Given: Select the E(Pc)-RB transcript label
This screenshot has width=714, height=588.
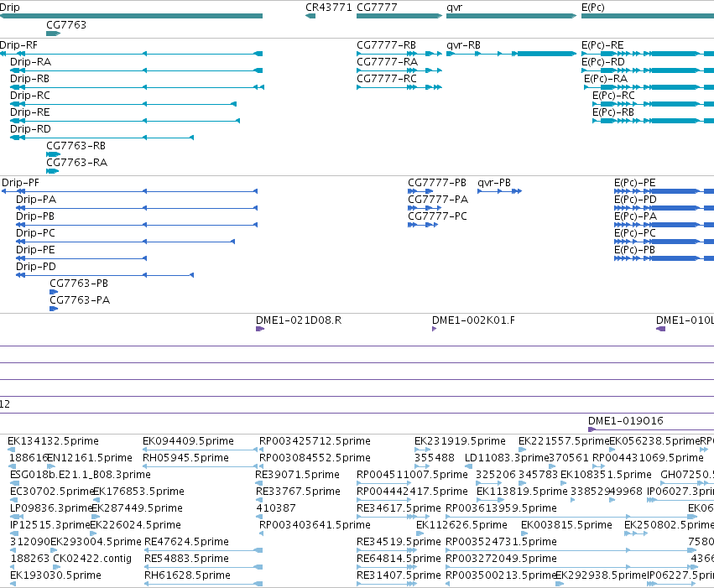Looking at the screenshot, I should click(x=613, y=112).
